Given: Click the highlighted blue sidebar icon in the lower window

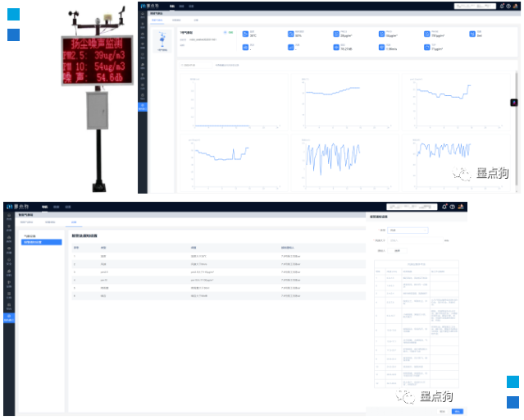Looking at the screenshot, I should click(x=9, y=317).
